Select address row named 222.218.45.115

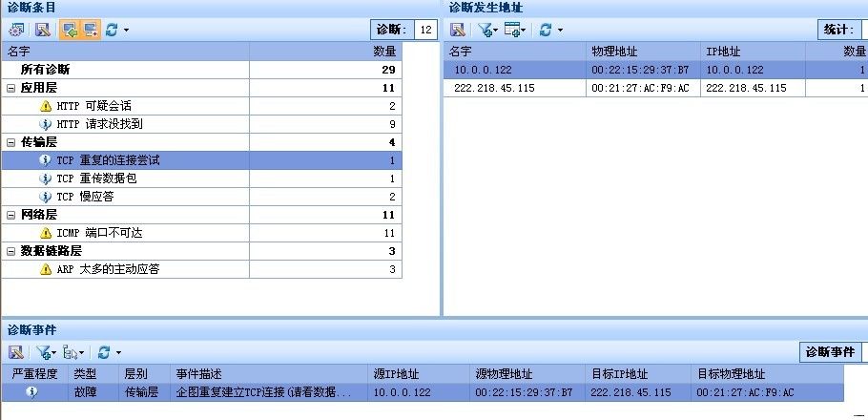pyautogui.click(x=655, y=88)
